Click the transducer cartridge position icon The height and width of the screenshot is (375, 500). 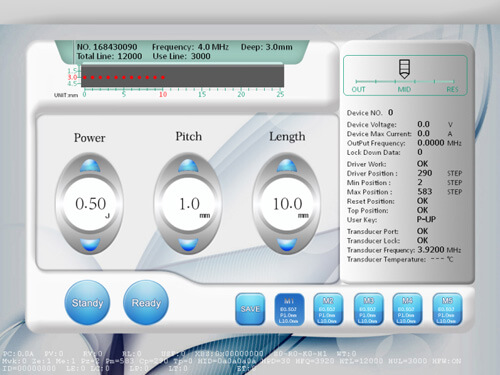click(x=404, y=69)
